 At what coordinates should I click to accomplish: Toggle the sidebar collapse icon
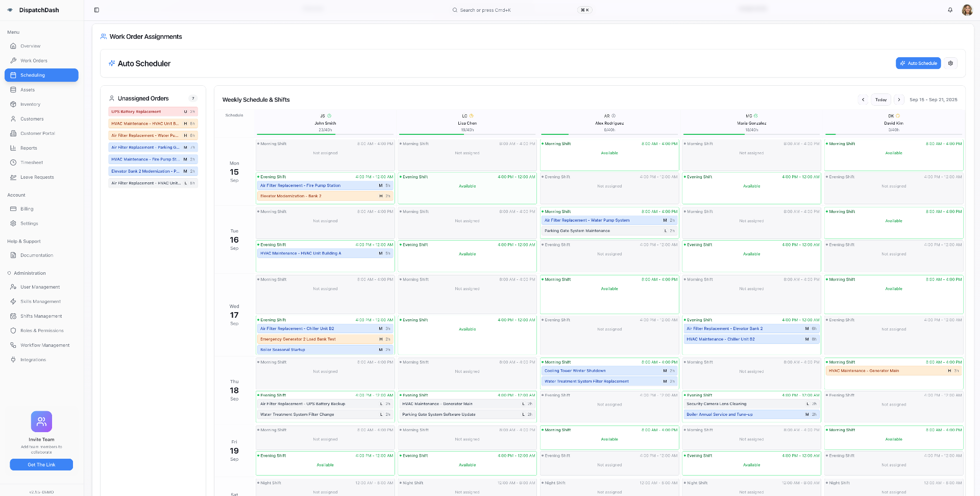tap(96, 10)
